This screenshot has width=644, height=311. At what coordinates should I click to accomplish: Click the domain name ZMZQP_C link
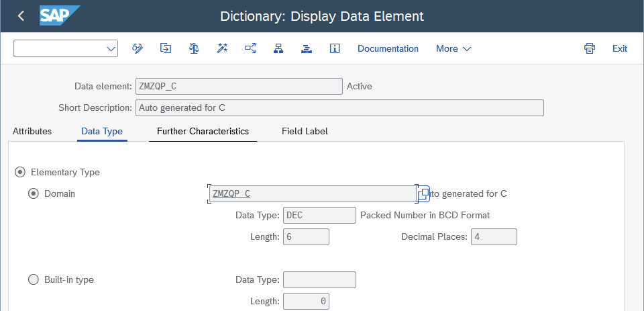tap(231, 193)
